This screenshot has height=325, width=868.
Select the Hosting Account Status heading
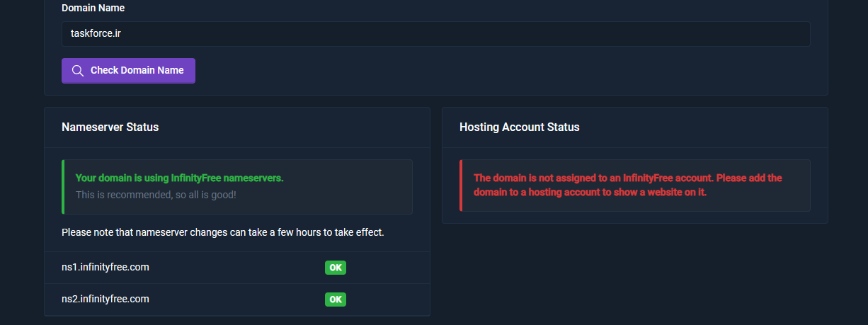(520, 127)
